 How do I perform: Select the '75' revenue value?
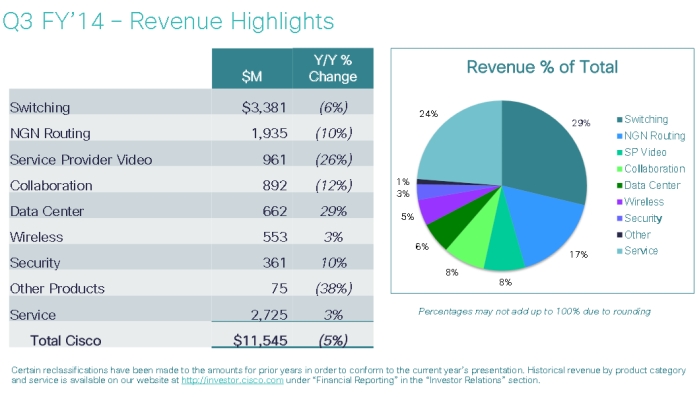279,289
